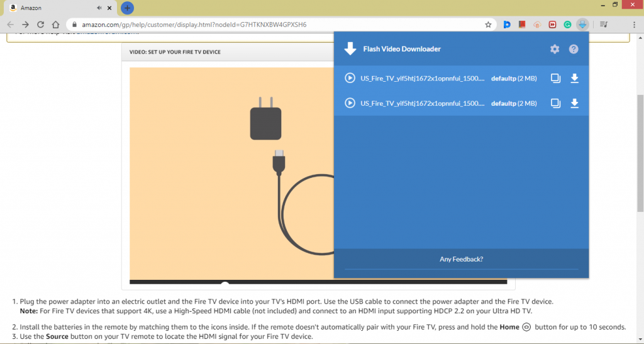
Task: Go back to the previous page
Action: (10, 25)
